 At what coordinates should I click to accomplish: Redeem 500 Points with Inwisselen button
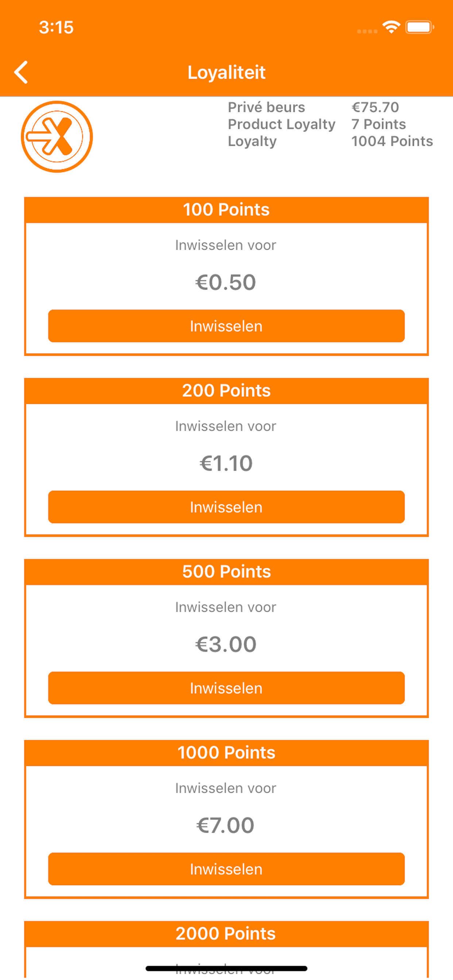pyautogui.click(x=226, y=688)
